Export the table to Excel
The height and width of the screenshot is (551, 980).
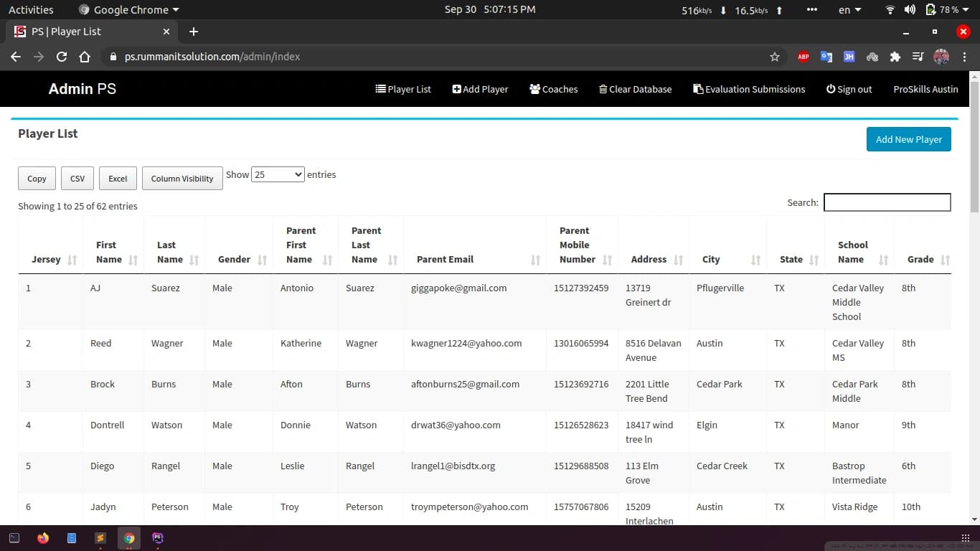pos(118,179)
